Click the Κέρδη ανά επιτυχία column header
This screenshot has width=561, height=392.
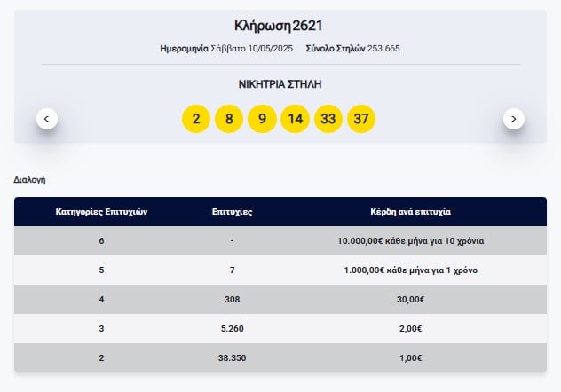411,212
